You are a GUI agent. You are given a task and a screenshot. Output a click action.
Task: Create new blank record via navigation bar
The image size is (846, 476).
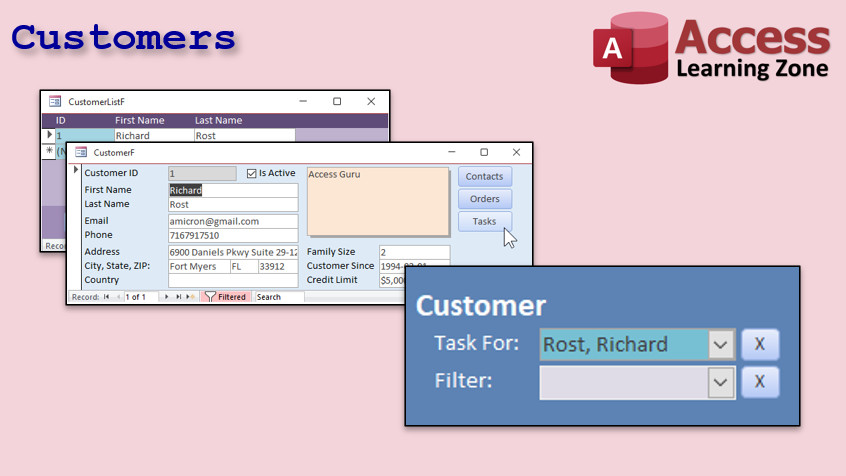pyautogui.click(x=190, y=297)
